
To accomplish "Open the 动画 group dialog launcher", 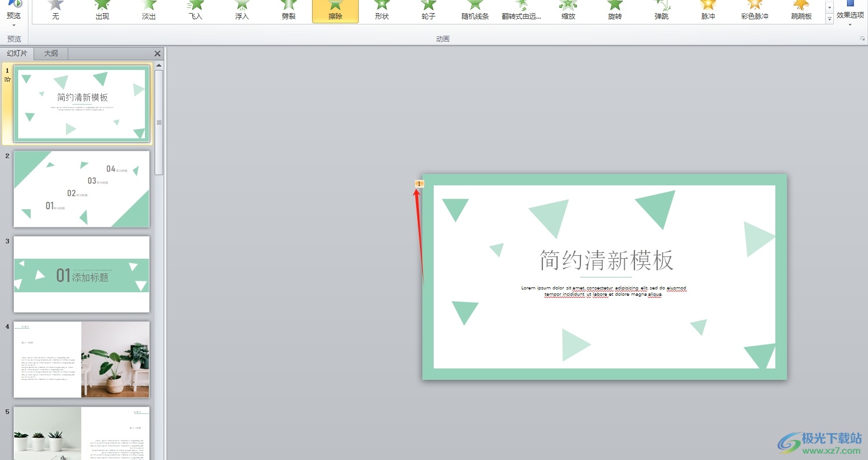I will [862, 39].
